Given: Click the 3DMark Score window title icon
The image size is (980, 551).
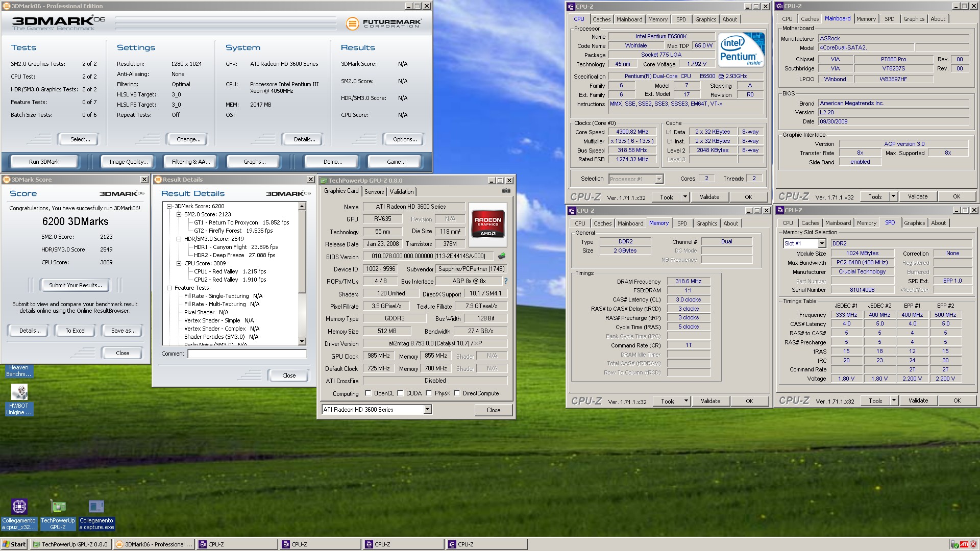Looking at the screenshot, I should 7,180.
